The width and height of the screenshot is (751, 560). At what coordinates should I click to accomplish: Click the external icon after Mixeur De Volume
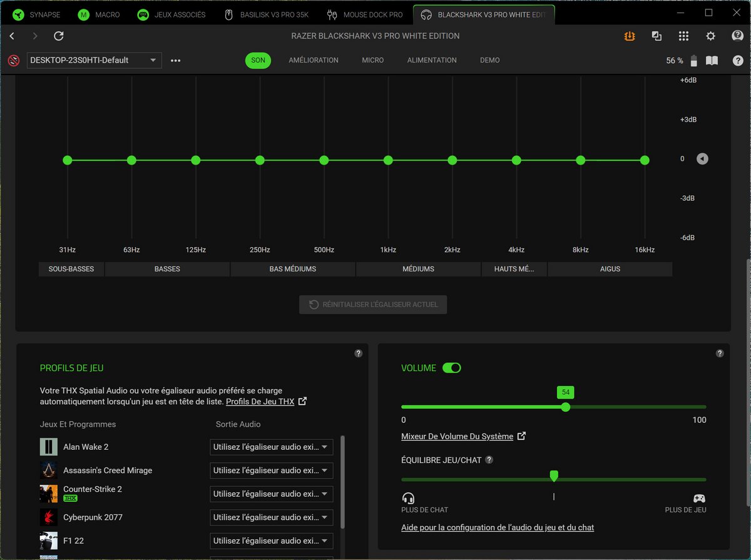tap(522, 436)
